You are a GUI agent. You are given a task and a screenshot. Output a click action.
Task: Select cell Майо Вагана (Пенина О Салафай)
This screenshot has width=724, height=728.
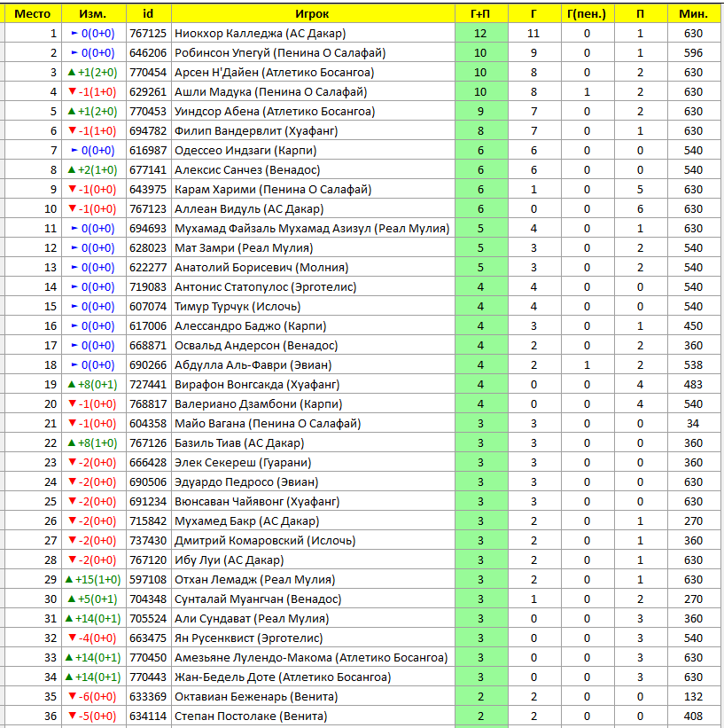pyautogui.click(x=313, y=424)
